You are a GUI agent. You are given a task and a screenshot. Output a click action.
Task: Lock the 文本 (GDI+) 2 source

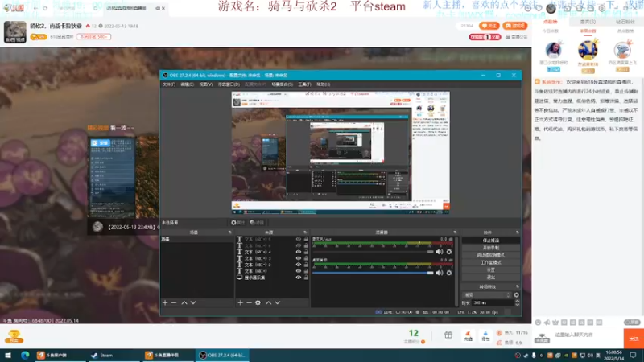tap(306, 265)
